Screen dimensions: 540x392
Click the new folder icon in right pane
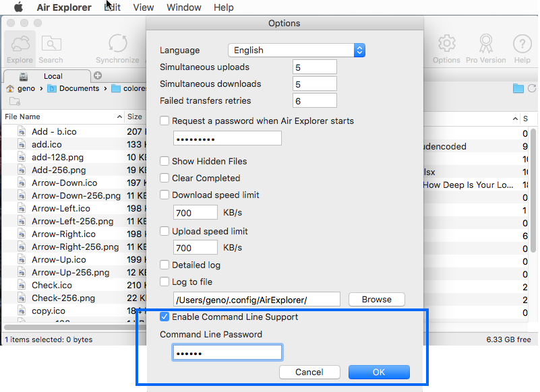click(x=518, y=88)
